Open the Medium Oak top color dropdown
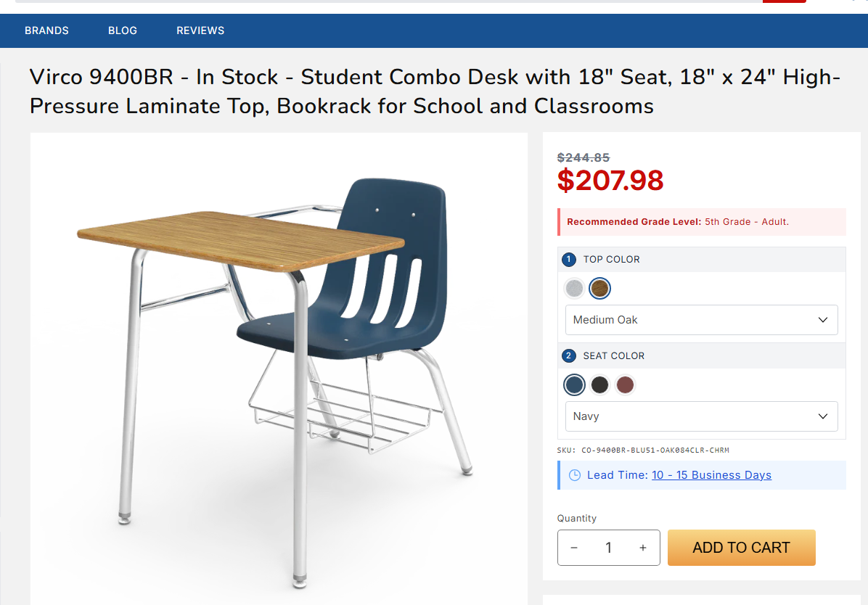This screenshot has width=868, height=605. click(x=701, y=320)
